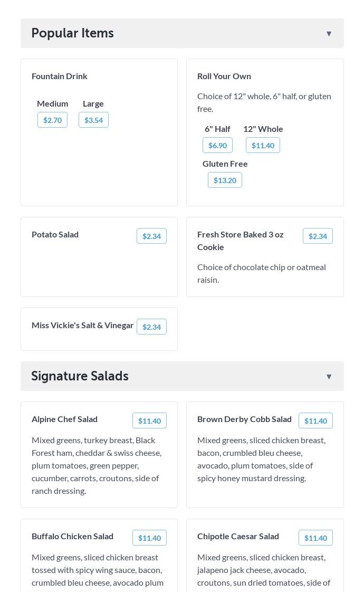Click the Popular Items section header
The image size is (364, 592).
[73, 33]
